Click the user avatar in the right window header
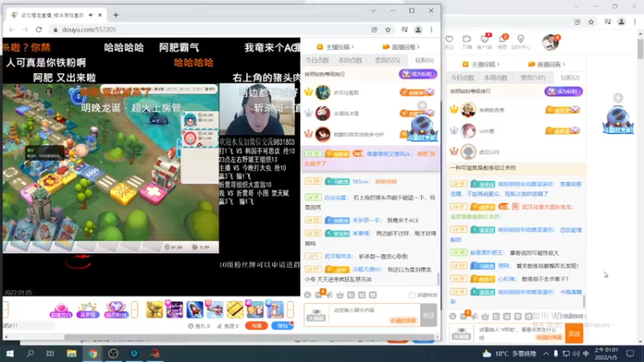Image resolution: width=644 pixels, height=362 pixels. pos(550,42)
